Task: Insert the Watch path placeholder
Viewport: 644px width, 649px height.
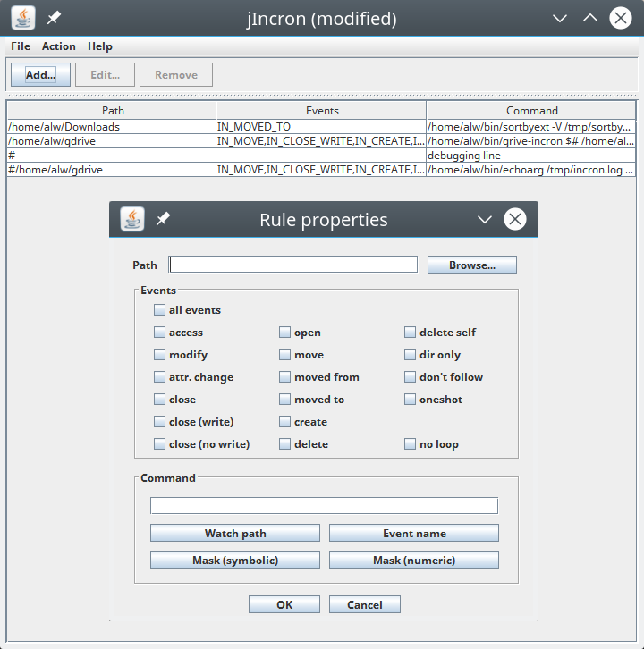Action: click(235, 534)
